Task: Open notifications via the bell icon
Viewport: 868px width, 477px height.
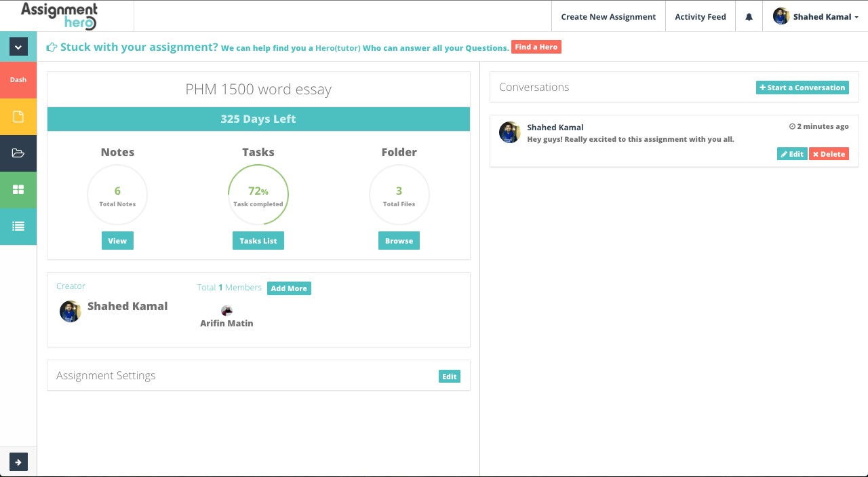Action: click(749, 16)
